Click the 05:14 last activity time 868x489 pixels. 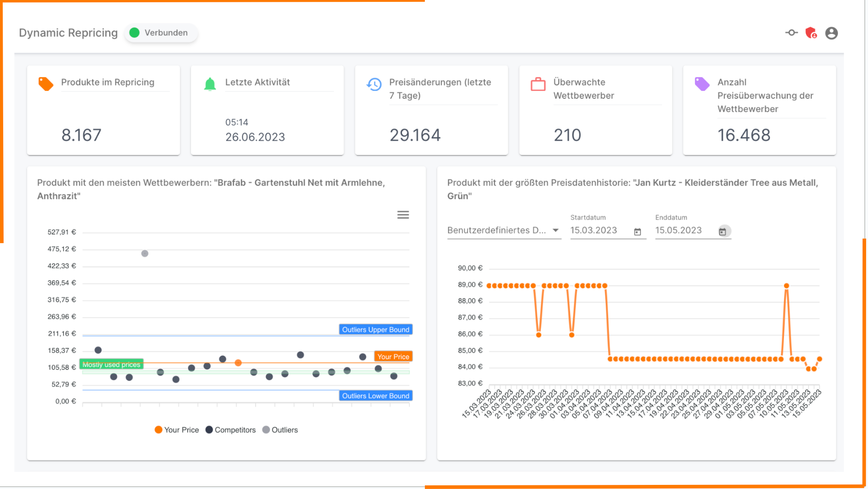[x=237, y=122]
